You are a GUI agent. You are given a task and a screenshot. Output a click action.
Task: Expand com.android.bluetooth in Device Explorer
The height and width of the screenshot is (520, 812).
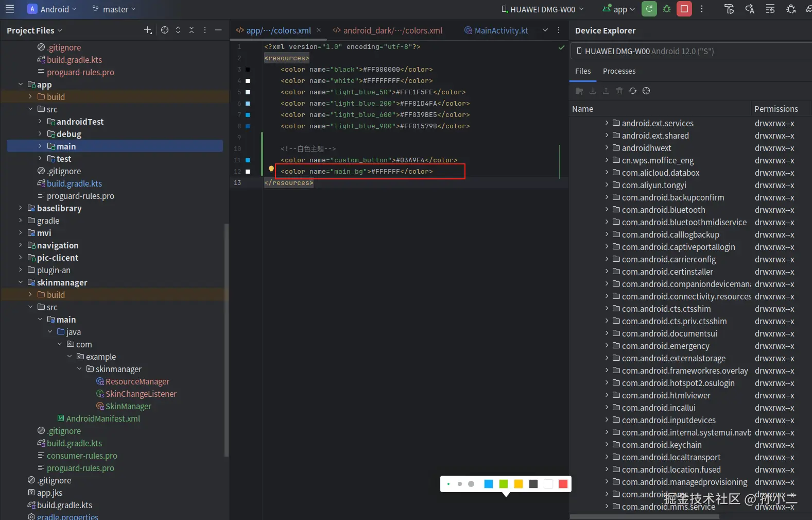(x=607, y=209)
